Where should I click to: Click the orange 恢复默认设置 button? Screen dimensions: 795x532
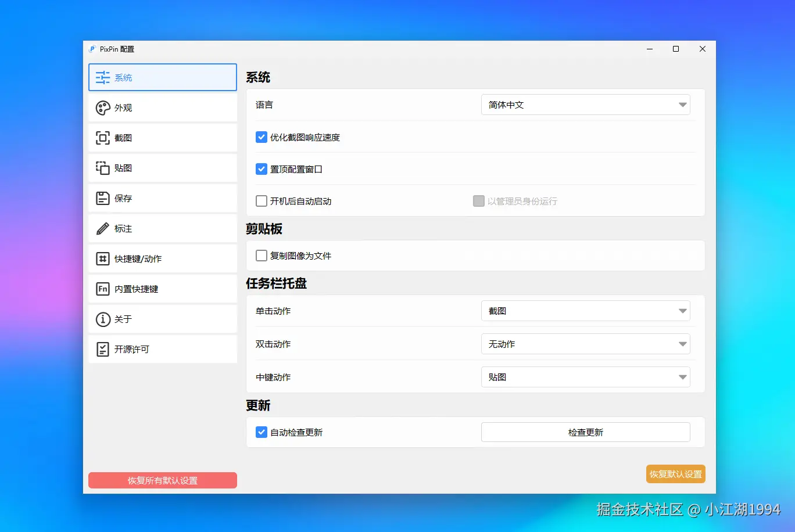676,474
